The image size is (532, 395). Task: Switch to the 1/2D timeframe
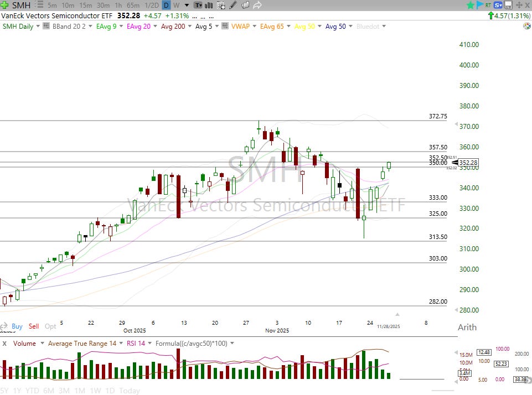click(x=152, y=6)
